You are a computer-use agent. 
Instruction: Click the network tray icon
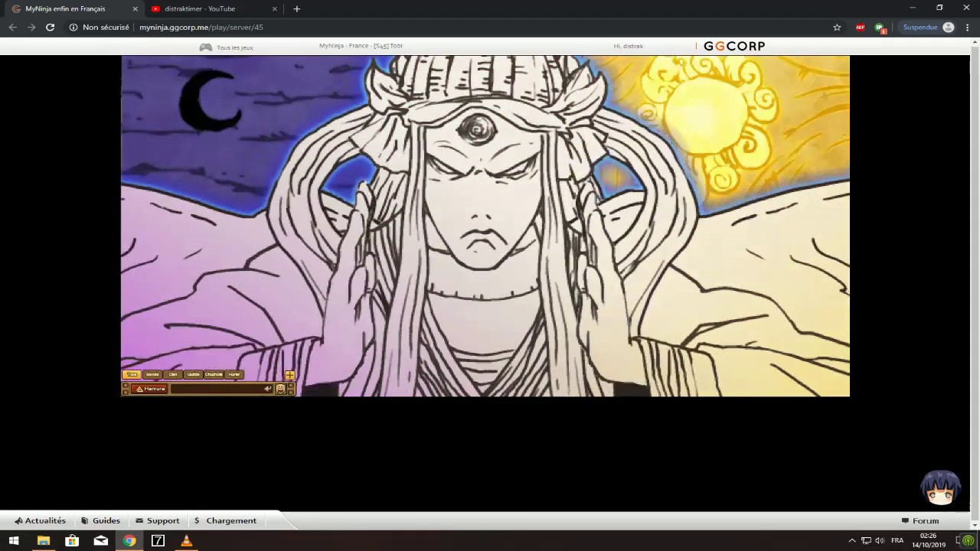866,540
